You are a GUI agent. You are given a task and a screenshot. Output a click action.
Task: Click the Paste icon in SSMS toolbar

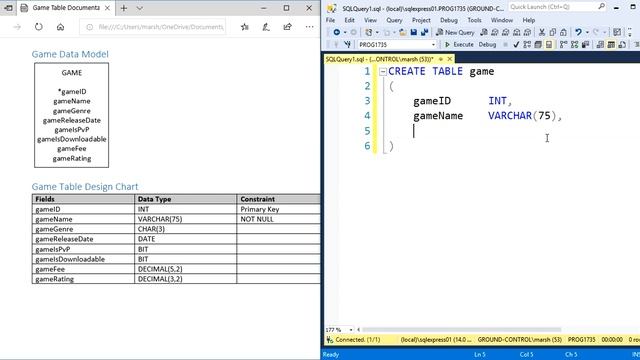[563, 32]
